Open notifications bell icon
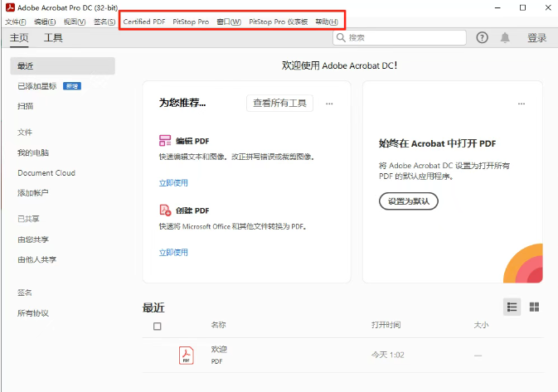This screenshot has width=558, height=392. (505, 38)
